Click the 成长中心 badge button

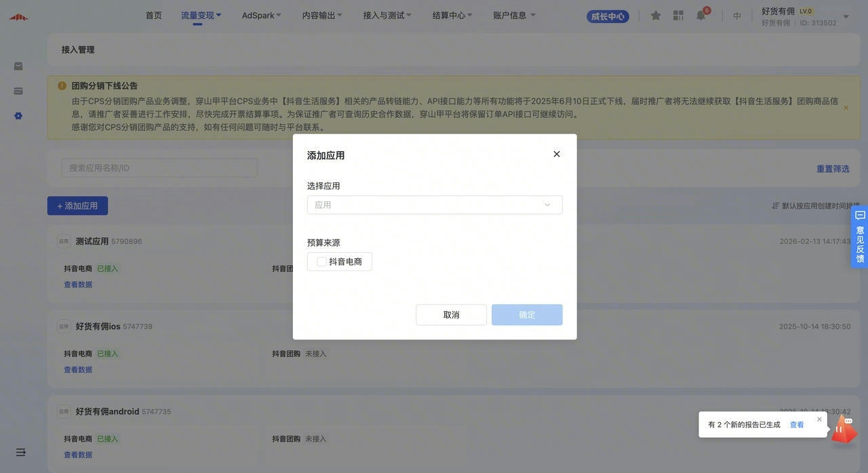coord(608,16)
